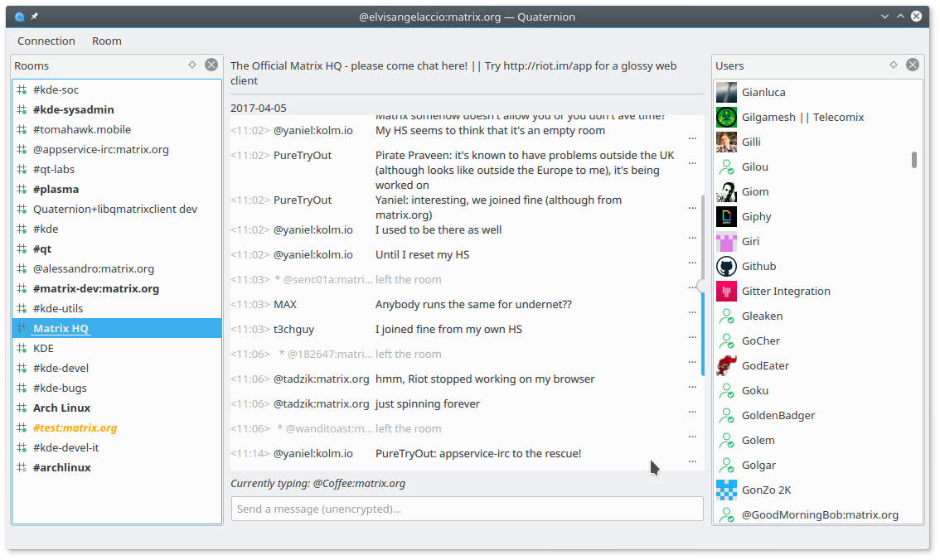Click sender name PureTryOut in the Pirate Praveen message
Image resolution: width=940 pixels, height=560 pixels.
tap(302, 155)
